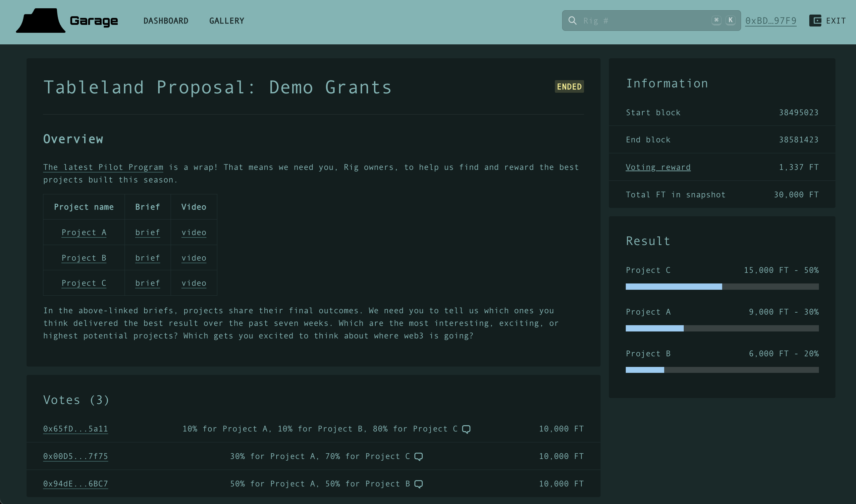This screenshot has width=856, height=504.
Task: Open comment bubble on 0x94dE vote
Action: tap(418, 484)
